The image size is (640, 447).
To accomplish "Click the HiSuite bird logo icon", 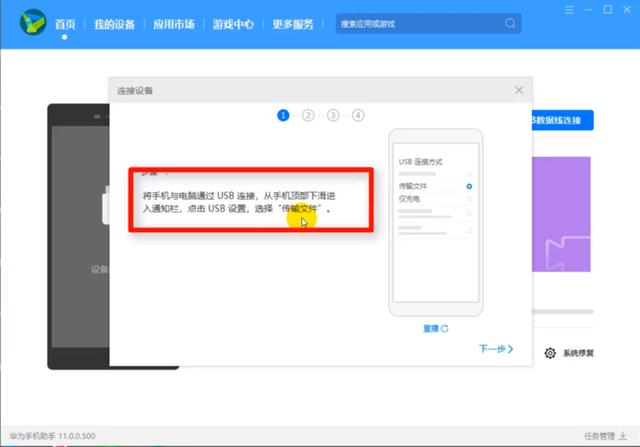I will pos(33,22).
